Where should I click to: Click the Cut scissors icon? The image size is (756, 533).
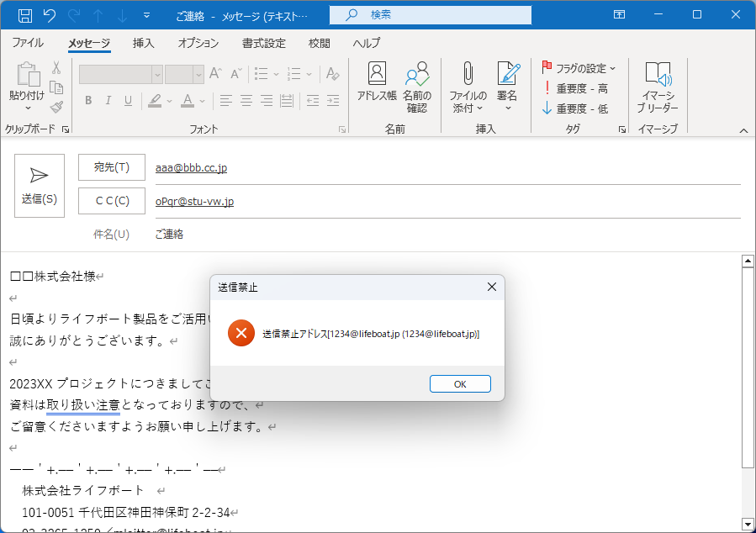pos(56,68)
